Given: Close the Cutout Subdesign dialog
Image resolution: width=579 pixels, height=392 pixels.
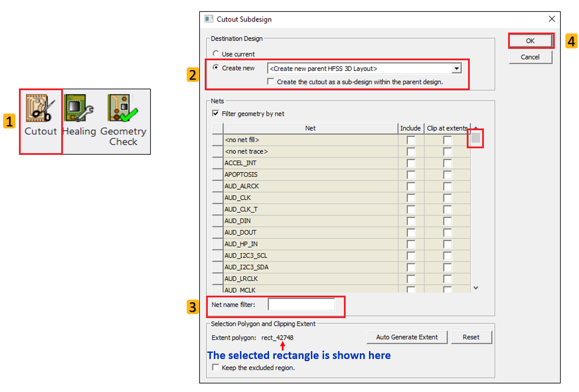Looking at the screenshot, I should click(552, 19).
